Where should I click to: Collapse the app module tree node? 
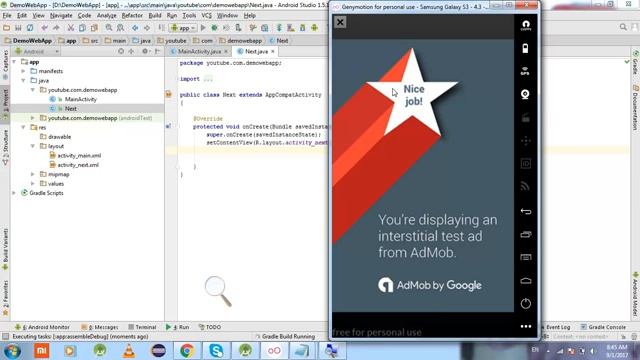pyautogui.click(x=15, y=62)
